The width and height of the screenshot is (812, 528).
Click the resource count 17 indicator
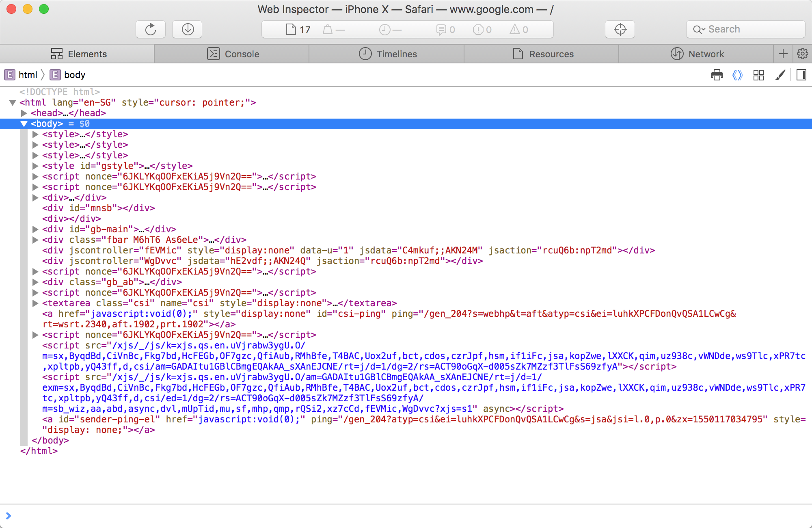point(298,30)
